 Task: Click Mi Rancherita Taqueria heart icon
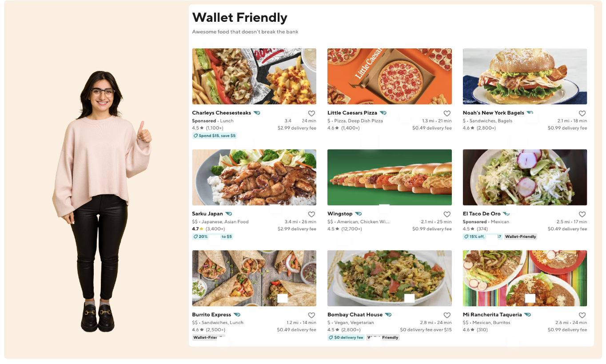point(582,315)
